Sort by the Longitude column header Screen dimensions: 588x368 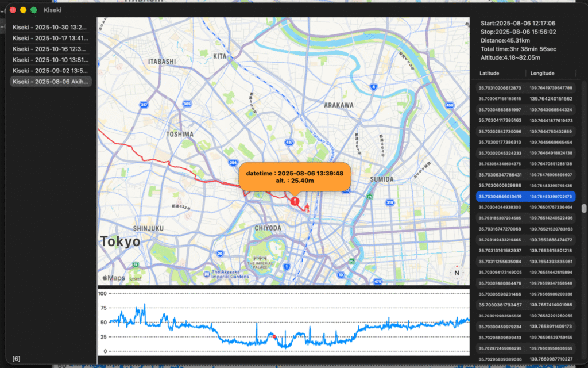pos(542,74)
